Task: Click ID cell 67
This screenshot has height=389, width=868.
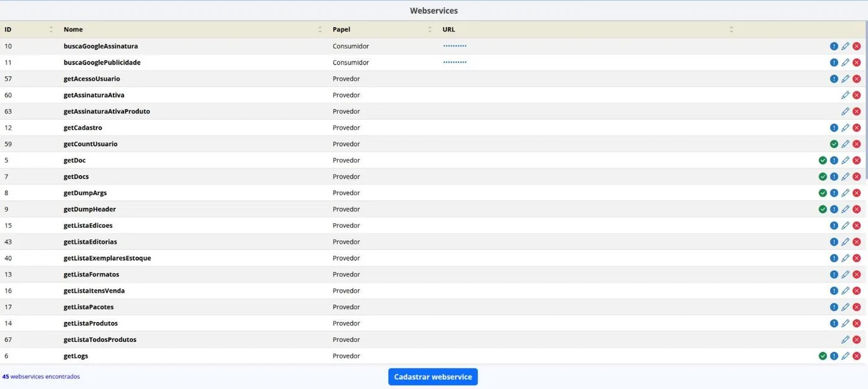Action: coord(8,340)
